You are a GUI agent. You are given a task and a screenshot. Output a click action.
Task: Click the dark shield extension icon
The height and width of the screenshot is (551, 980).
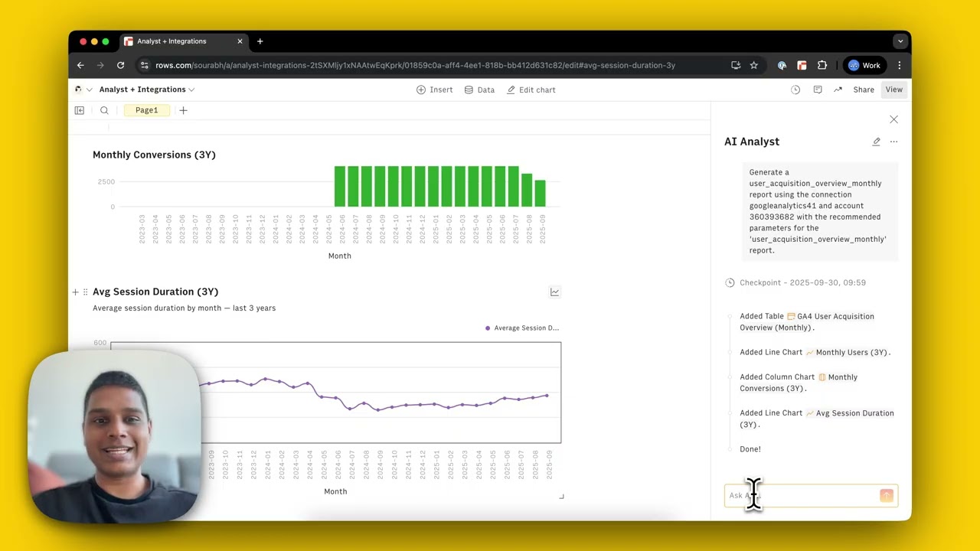782,65
